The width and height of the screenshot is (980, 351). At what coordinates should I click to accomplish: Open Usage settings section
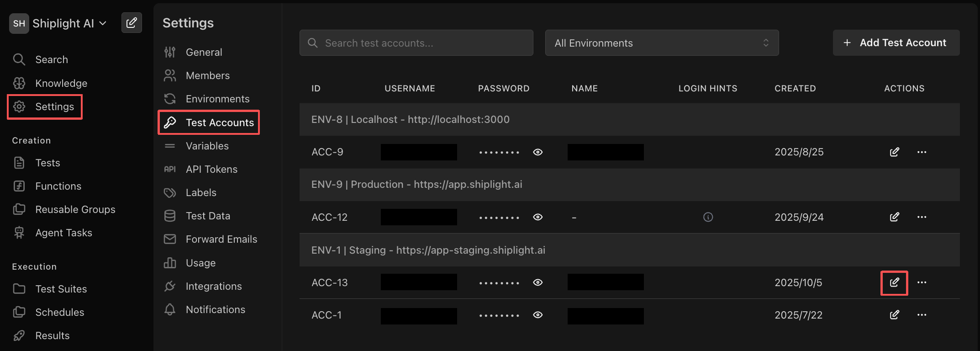click(x=190, y=263)
